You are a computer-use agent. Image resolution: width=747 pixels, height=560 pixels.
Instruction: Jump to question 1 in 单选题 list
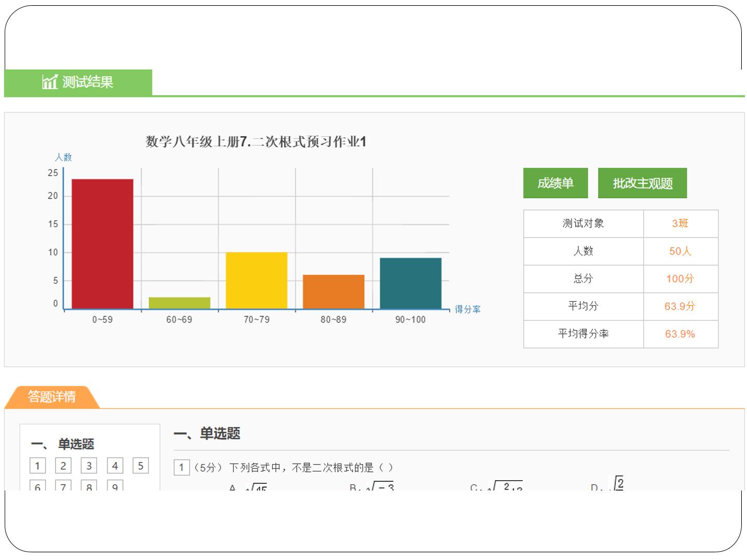[x=37, y=466]
